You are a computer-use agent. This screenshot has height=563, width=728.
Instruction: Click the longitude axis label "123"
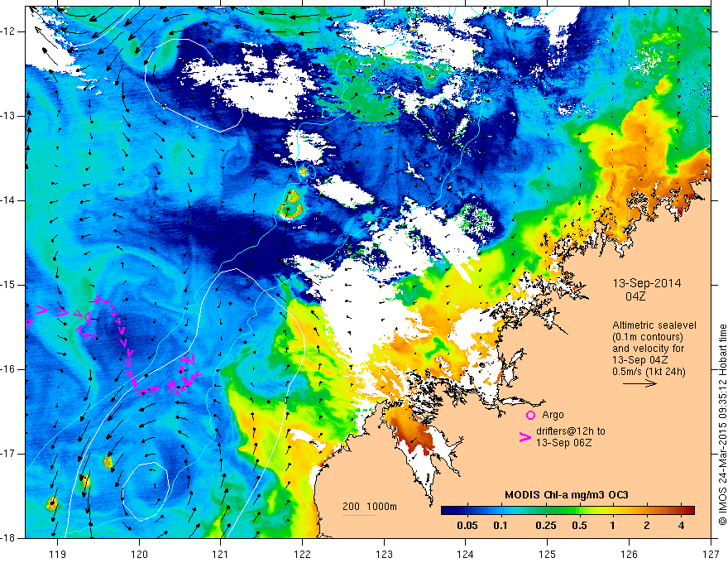[x=384, y=554]
